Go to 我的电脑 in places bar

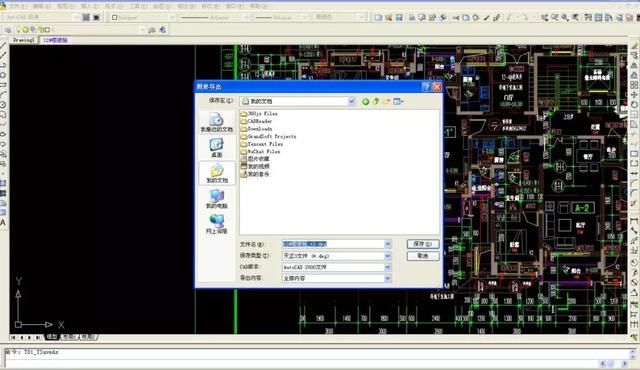[216, 199]
